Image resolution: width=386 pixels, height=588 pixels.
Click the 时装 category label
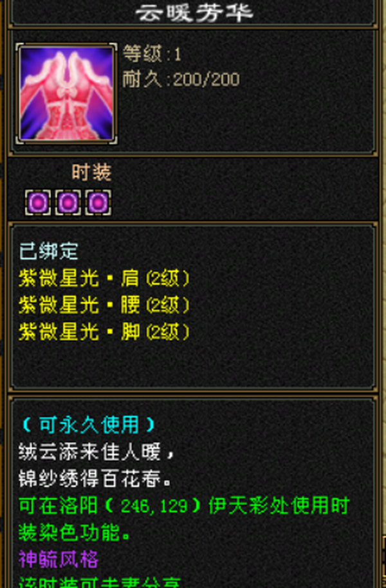click(91, 172)
